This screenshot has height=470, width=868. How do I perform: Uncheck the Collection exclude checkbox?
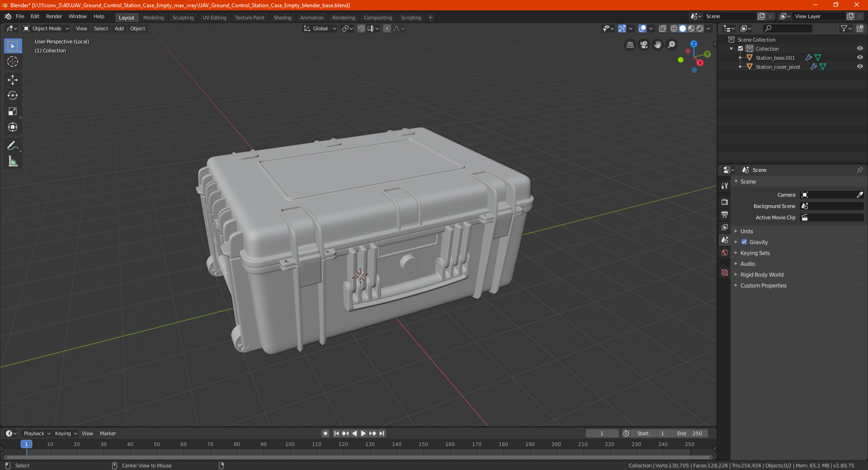pos(741,48)
